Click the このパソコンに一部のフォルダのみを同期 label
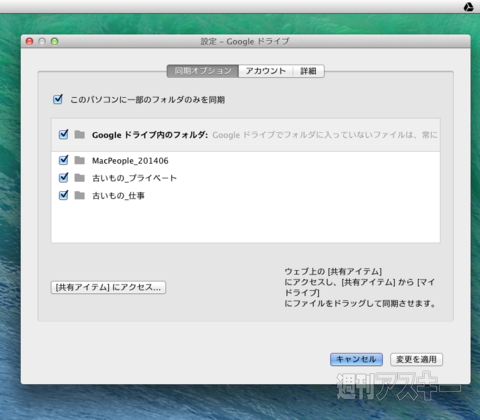 [147, 100]
